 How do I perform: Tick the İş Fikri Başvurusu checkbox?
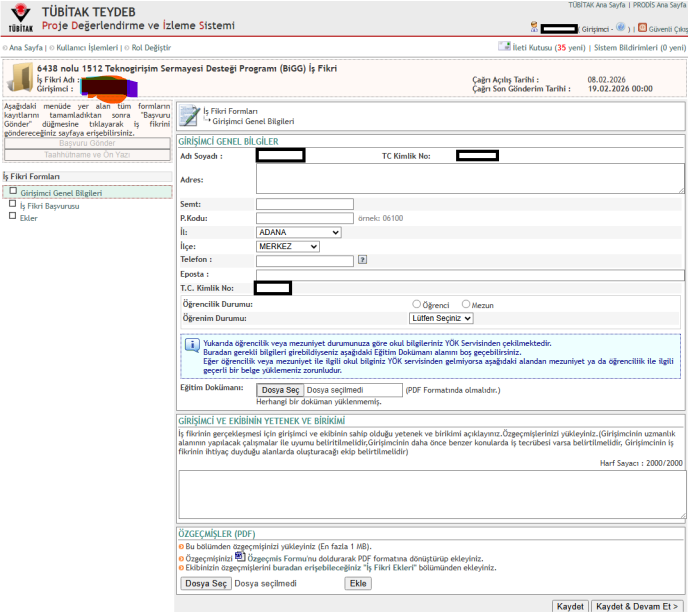point(13,204)
